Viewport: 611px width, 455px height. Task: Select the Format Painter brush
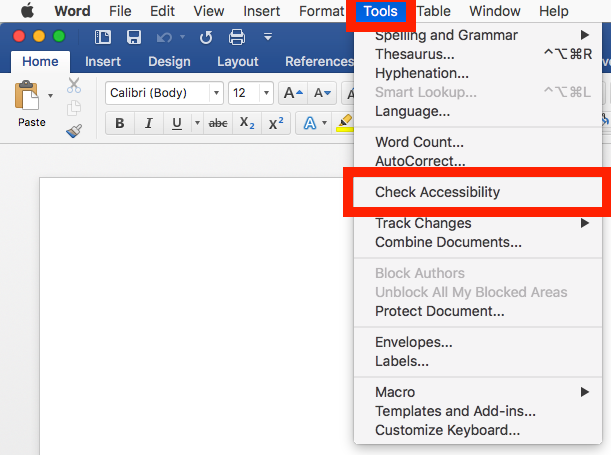(x=74, y=131)
